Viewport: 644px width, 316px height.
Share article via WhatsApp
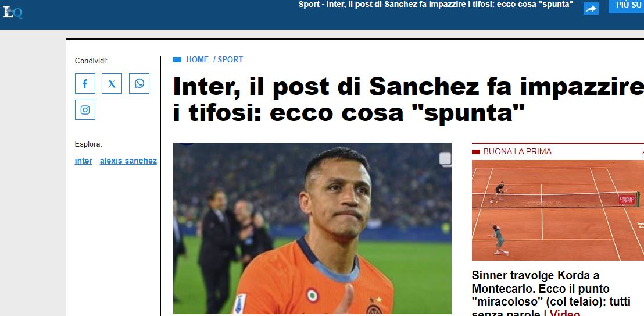coord(139,84)
